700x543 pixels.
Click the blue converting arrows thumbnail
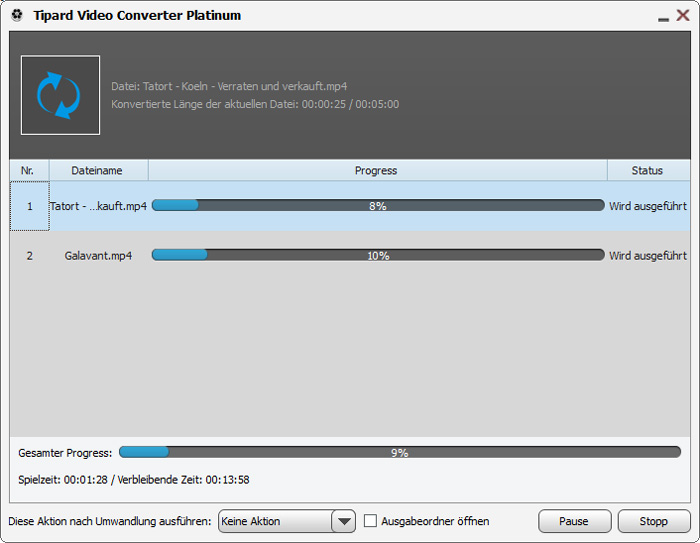(60, 95)
